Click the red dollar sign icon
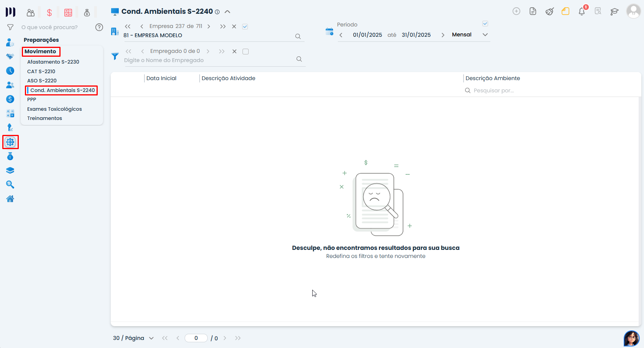 point(49,13)
